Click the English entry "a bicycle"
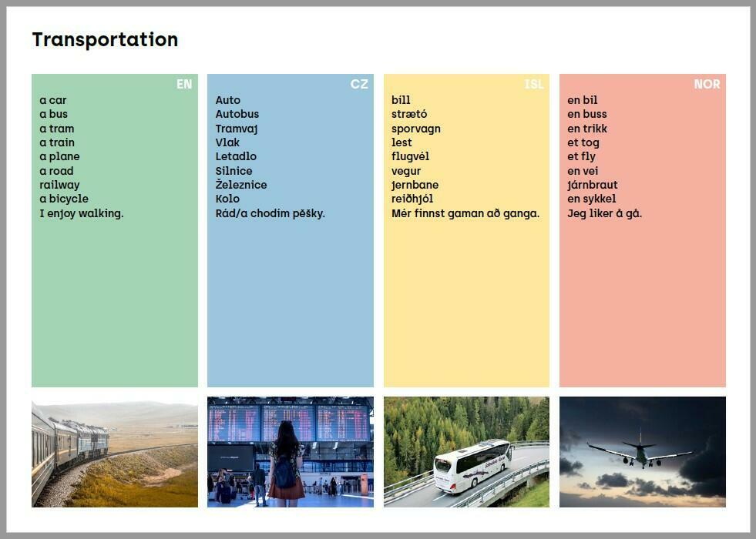 [x=64, y=199]
